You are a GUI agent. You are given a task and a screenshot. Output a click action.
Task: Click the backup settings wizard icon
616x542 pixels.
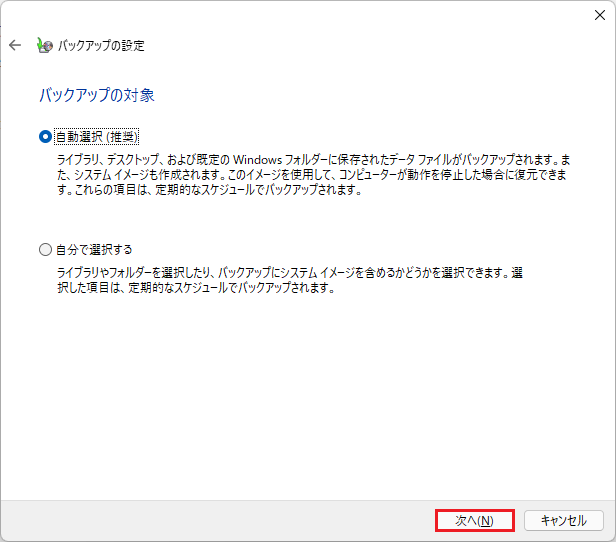click(x=44, y=45)
